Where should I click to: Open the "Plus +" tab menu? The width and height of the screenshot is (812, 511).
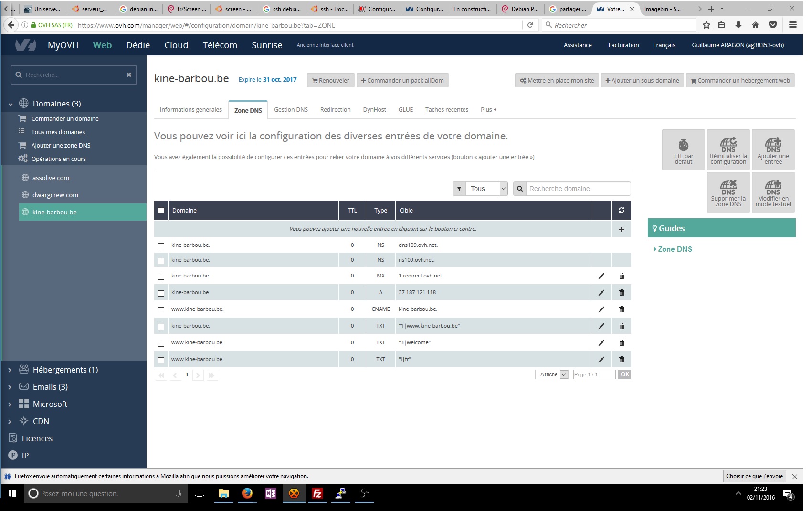[x=488, y=110]
